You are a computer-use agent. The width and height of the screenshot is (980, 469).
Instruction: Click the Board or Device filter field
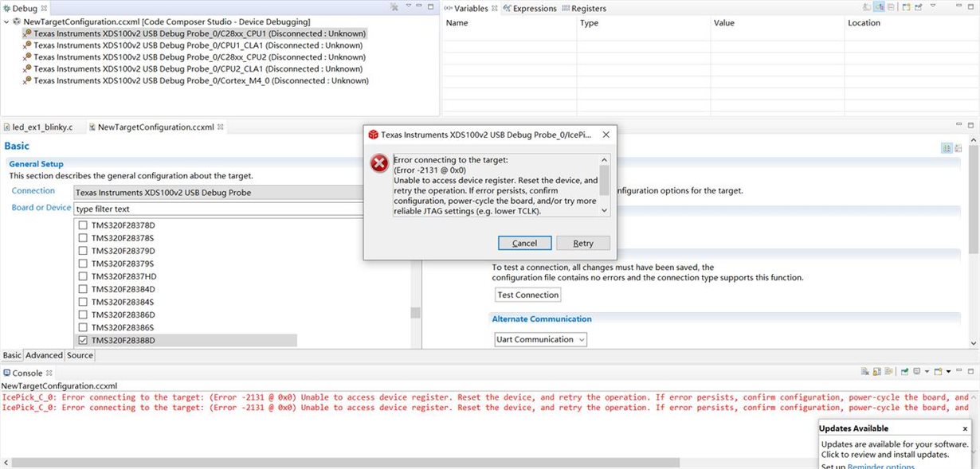(218, 209)
